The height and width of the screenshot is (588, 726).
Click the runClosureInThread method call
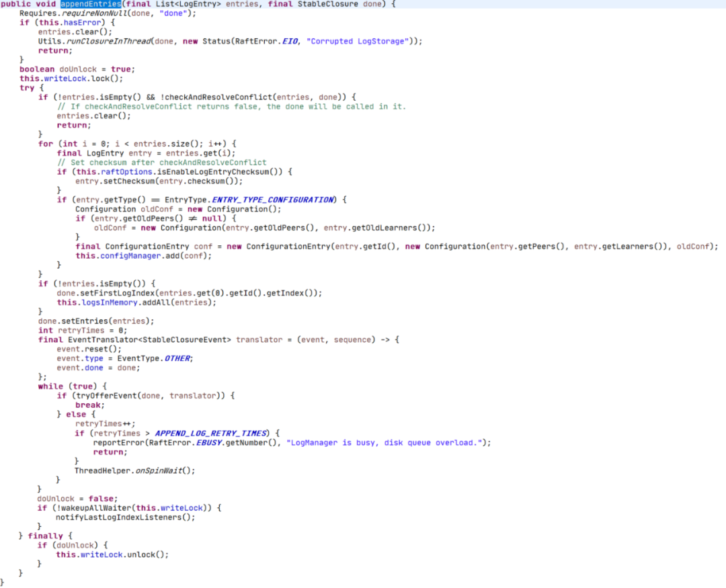[x=108, y=41]
